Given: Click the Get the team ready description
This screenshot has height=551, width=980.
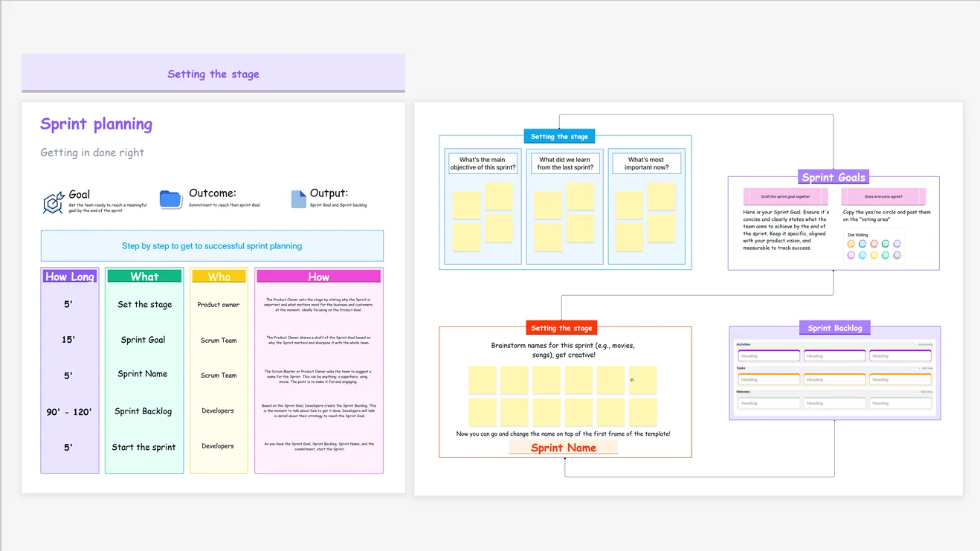Looking at the screenshot, I should point(107,207).
